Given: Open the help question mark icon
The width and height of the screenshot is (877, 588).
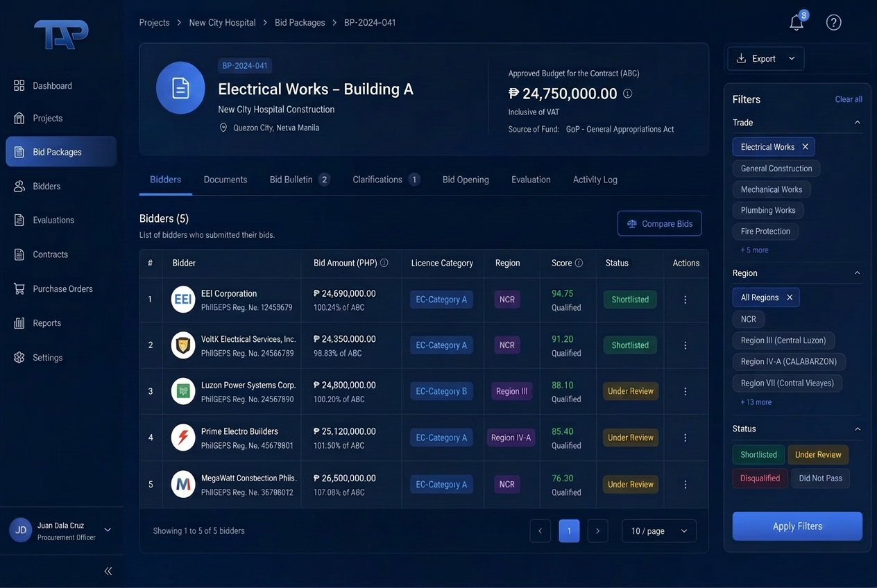Looking at the screenshot, I should click(834, 22).
